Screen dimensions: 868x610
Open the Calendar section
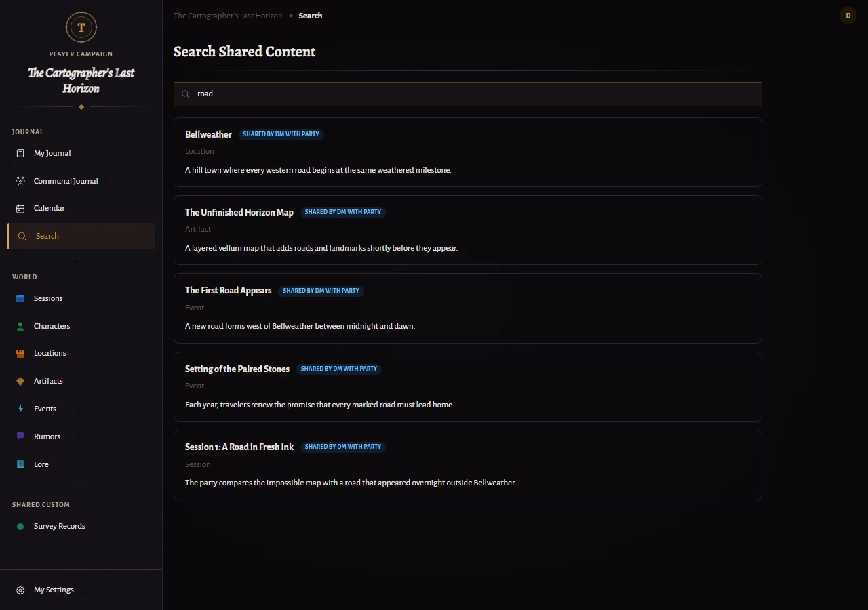81,208
